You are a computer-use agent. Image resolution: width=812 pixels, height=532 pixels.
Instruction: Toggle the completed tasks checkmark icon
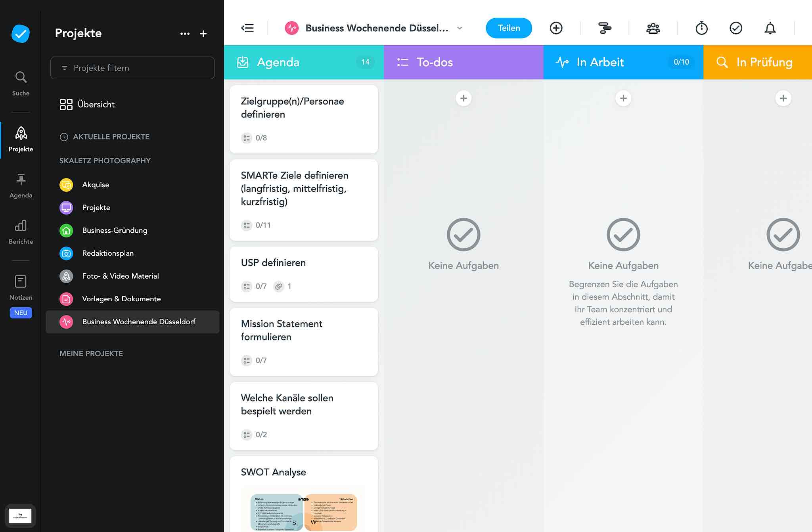pyautogui.click(x=735, y=28)
